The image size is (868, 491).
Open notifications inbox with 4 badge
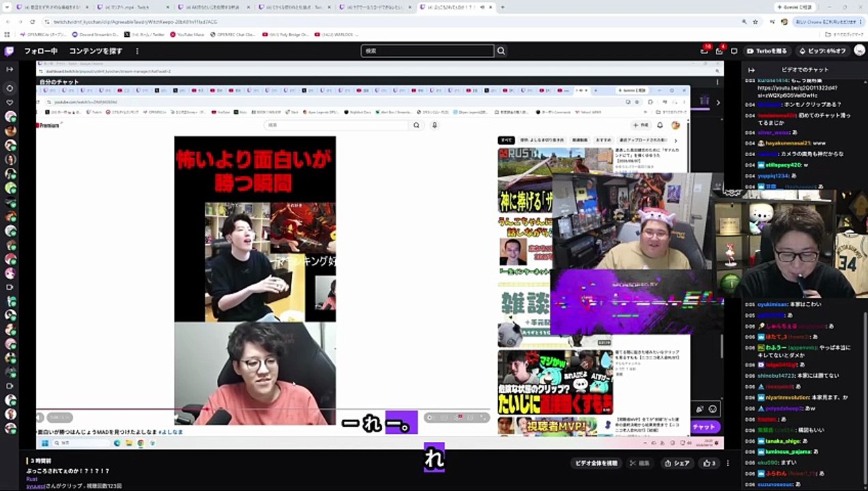coord(719,51)
